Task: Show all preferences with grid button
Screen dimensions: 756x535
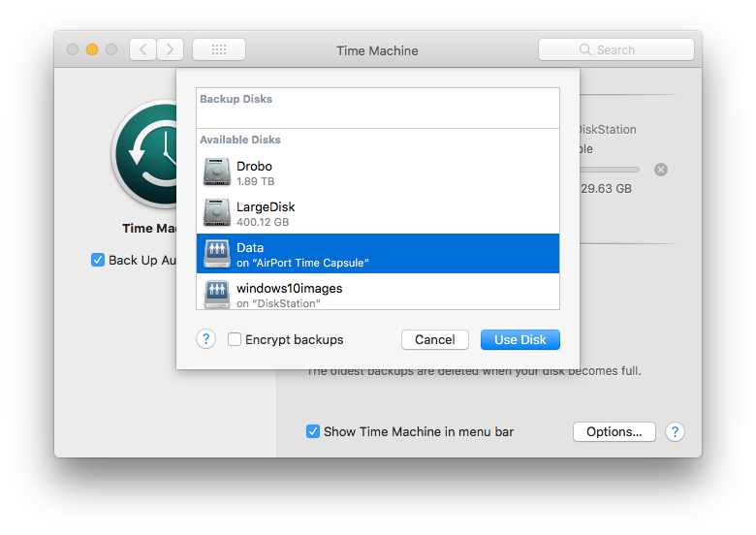Action: click(x=219, y=49)
